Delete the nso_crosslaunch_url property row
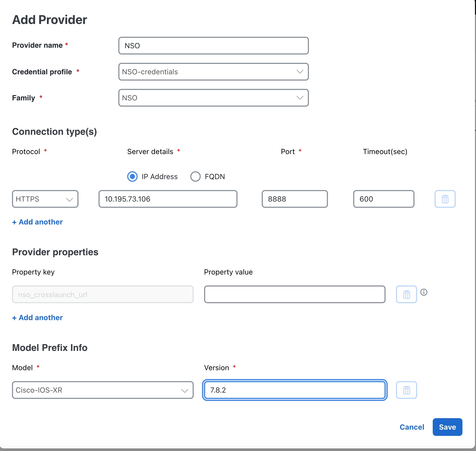 406,294
